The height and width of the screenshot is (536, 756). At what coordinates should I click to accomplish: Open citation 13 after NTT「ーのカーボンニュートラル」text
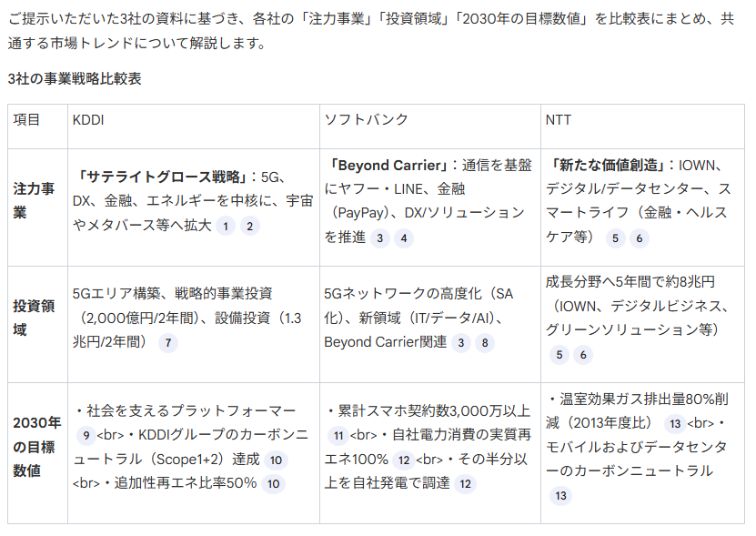coord(560,496)
